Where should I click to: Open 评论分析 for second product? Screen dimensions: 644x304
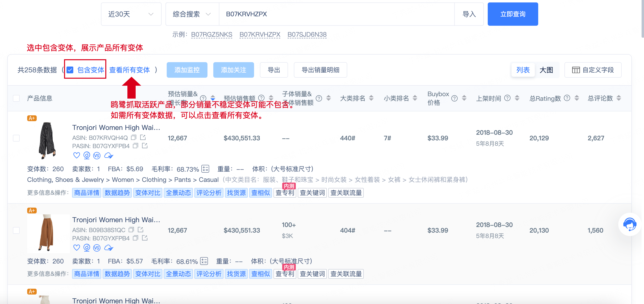click(x=209, y=274)
